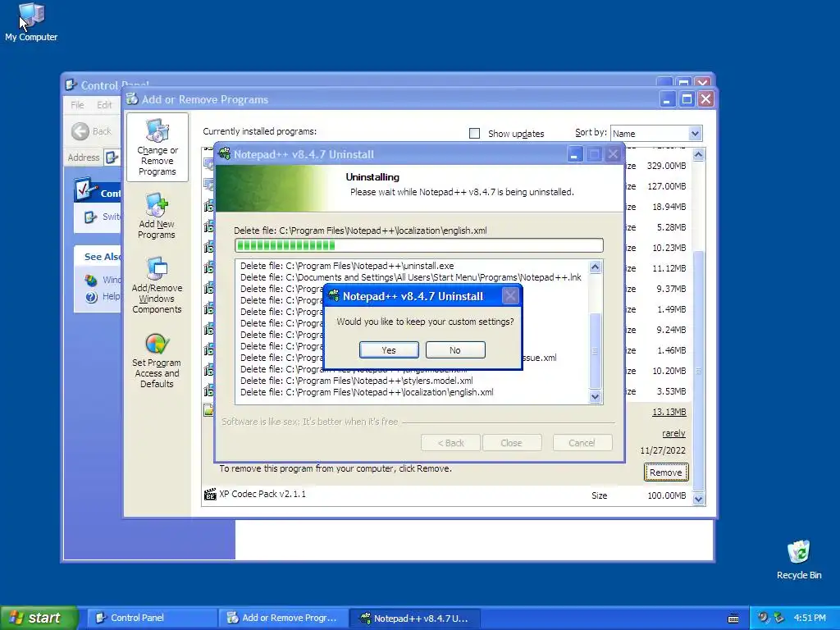The height and width of the screenshot is (630, 840).
Task: Open Edit menu in Control Panel window
Action: point(104,105)
